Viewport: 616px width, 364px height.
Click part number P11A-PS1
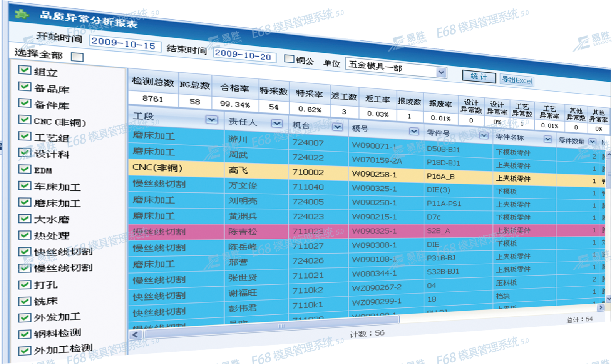tap(444, 204)
